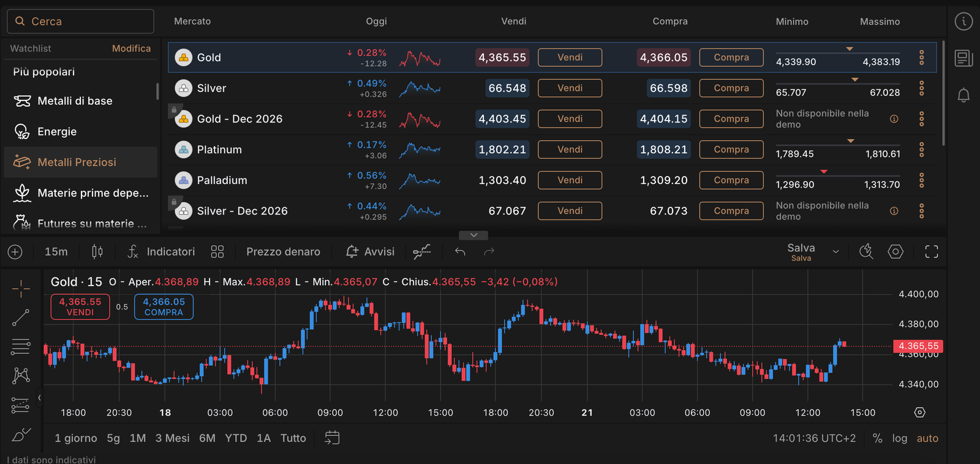Click the 14:01:36 UTC+2 timezone selector
980x464 pixels.
coord(814,438)
